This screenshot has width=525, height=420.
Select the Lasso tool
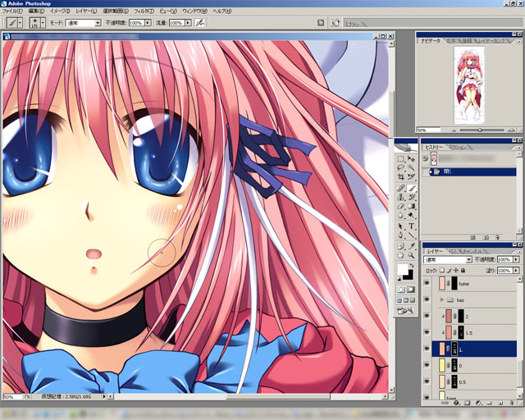(x=400, y=168)
